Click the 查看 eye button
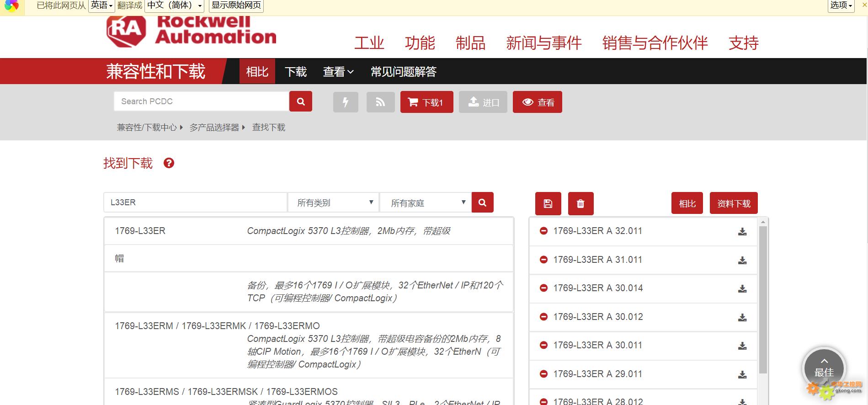Viewport: 868px width, 405px height. click(x=538, y=102)
